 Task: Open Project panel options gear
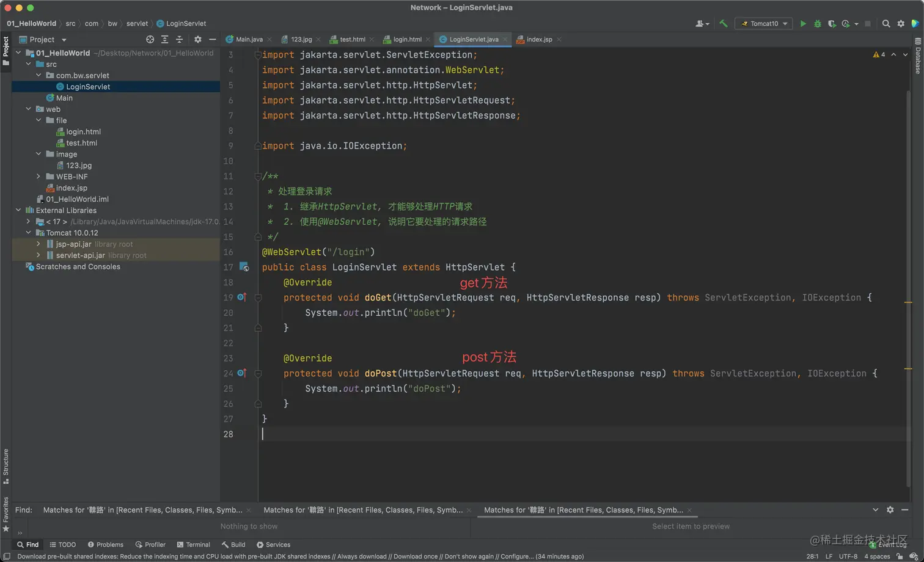pos(197,39)
